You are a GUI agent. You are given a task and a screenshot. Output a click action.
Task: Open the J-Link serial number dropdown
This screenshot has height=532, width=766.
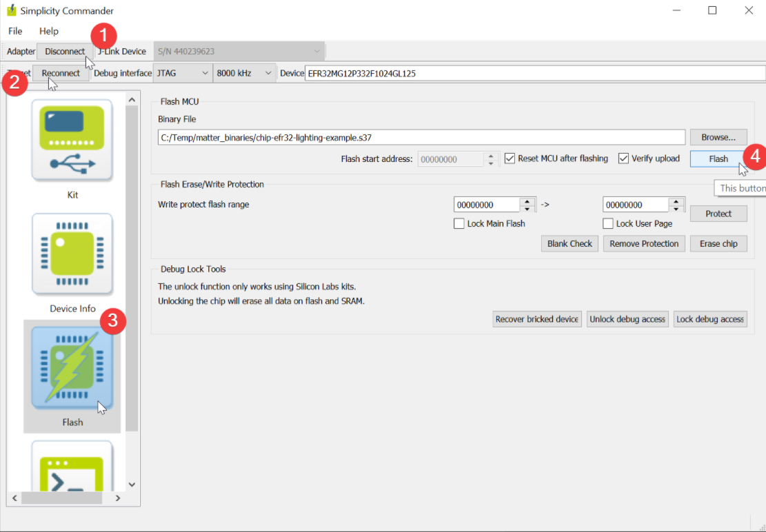tap(239, 51)
